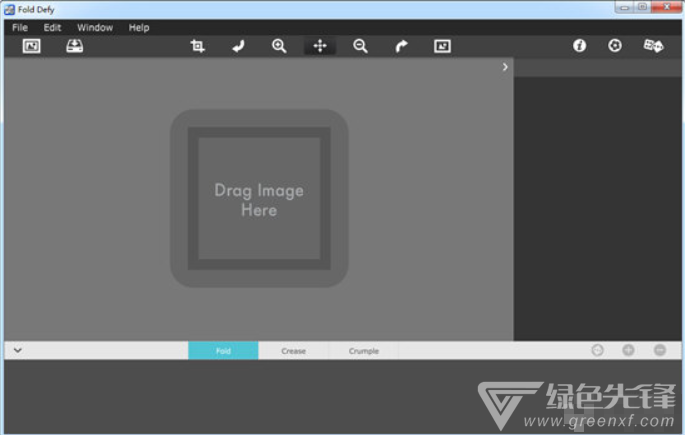
Task: Select the Zoom Out magnifier
Action: 360,46
